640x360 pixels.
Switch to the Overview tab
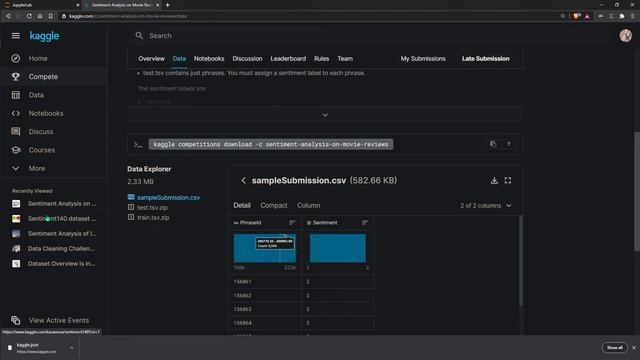[151, 59]
